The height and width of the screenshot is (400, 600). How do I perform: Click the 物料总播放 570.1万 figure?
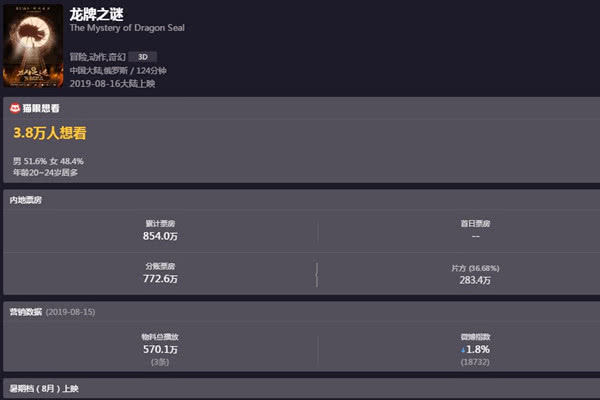pyautogui.click(x=160, y=350)
